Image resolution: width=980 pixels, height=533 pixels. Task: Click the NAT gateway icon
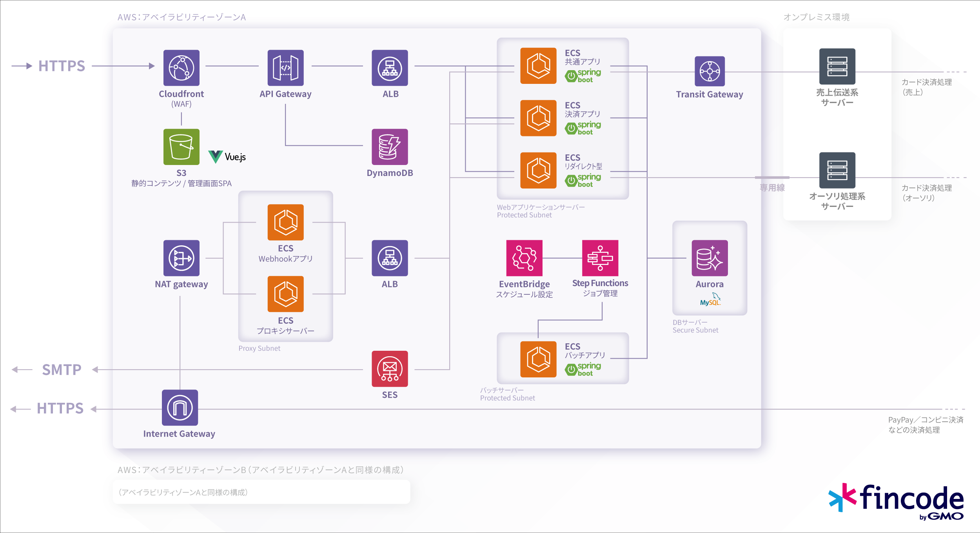[x=181, y=258]
